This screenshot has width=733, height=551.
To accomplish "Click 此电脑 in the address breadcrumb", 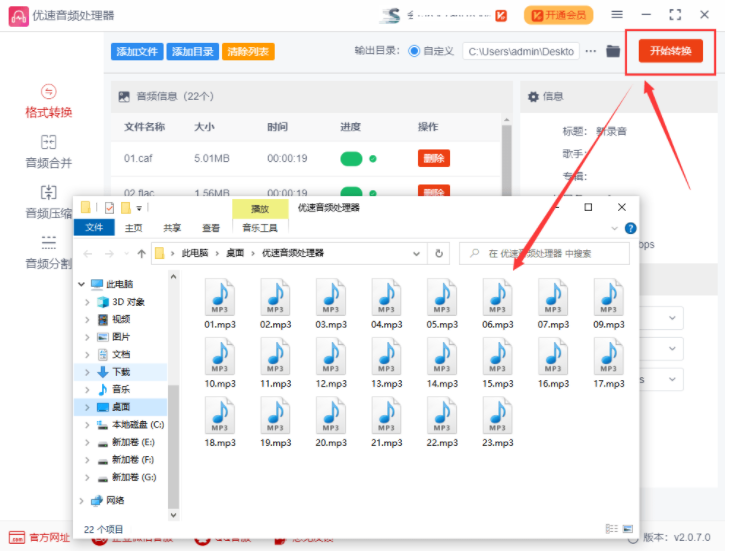I will tap(195, 253).
